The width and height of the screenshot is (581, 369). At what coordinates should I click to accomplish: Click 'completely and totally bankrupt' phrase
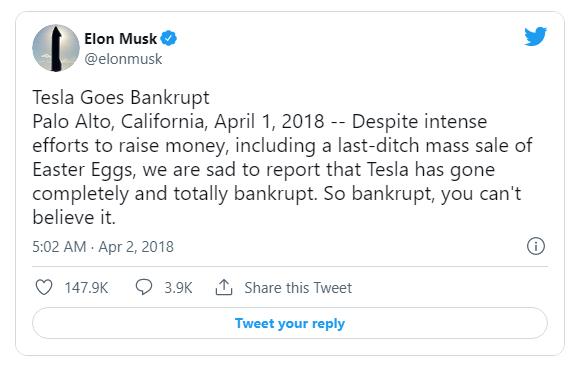click(173, 194)
